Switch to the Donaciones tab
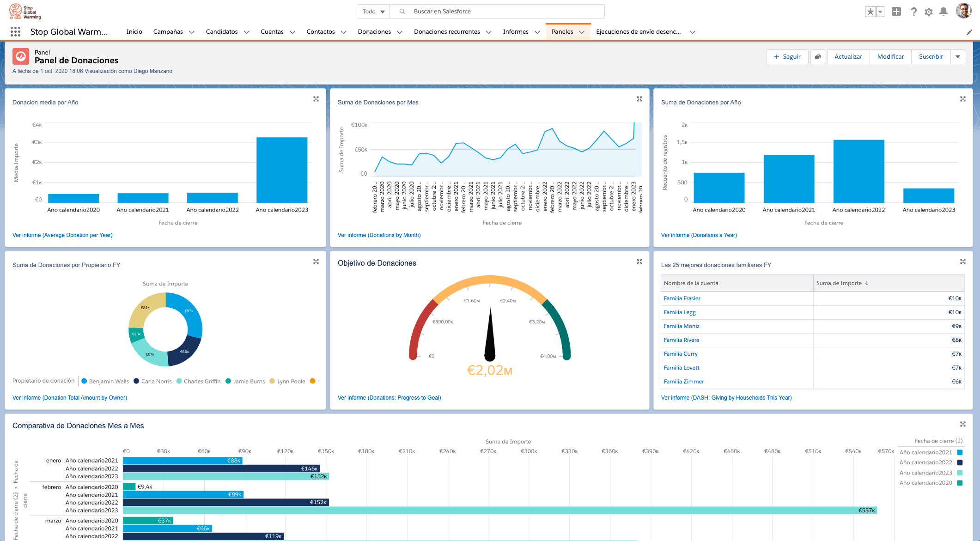The height and width of the screenshot is (541, 980). click(374, 32)
